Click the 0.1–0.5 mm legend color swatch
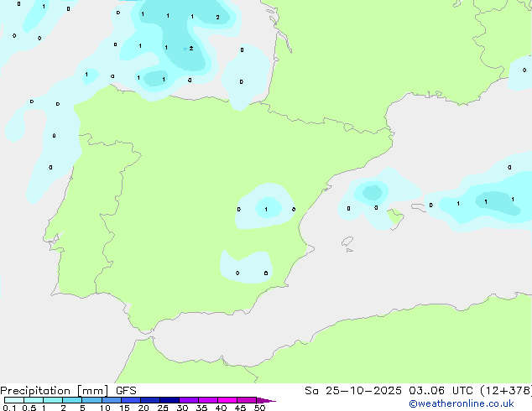This screenshot has width=532, height=411. pos(14,400)
